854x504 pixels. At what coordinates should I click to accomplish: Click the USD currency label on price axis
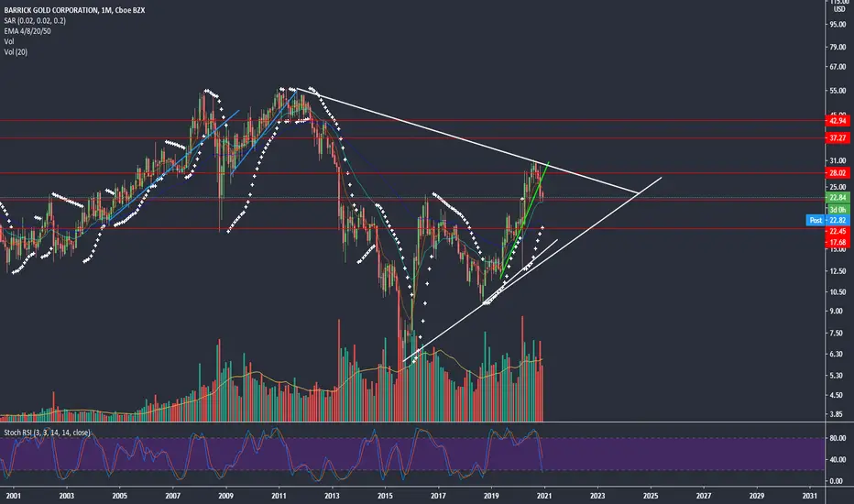(x=839, y=9)
